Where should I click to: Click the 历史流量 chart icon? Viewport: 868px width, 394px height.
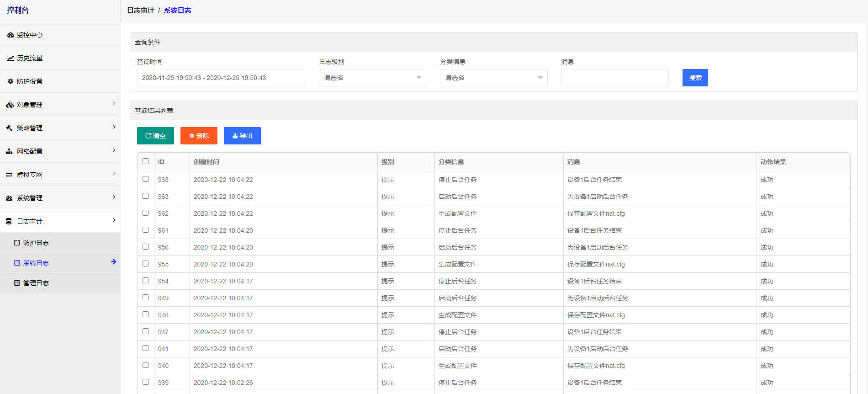point(10,58)
